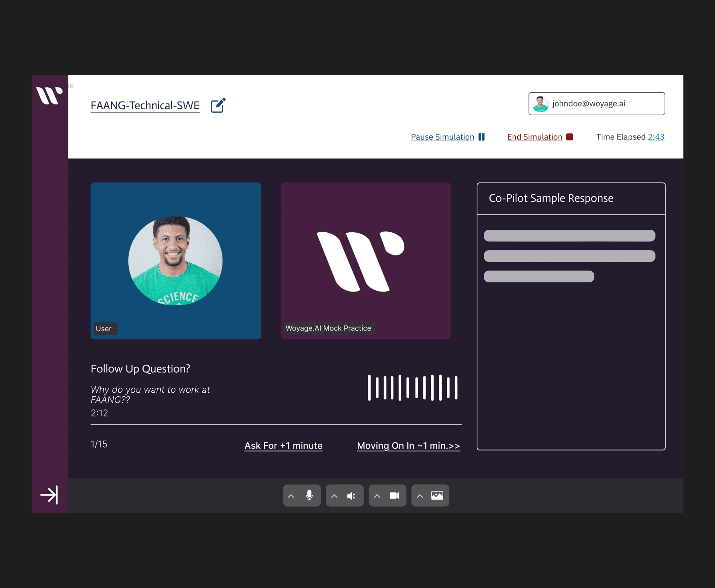Screen dimensions: 715x588
Task: Click Ask For +1 minute
Action: click(x=283, y=445)
